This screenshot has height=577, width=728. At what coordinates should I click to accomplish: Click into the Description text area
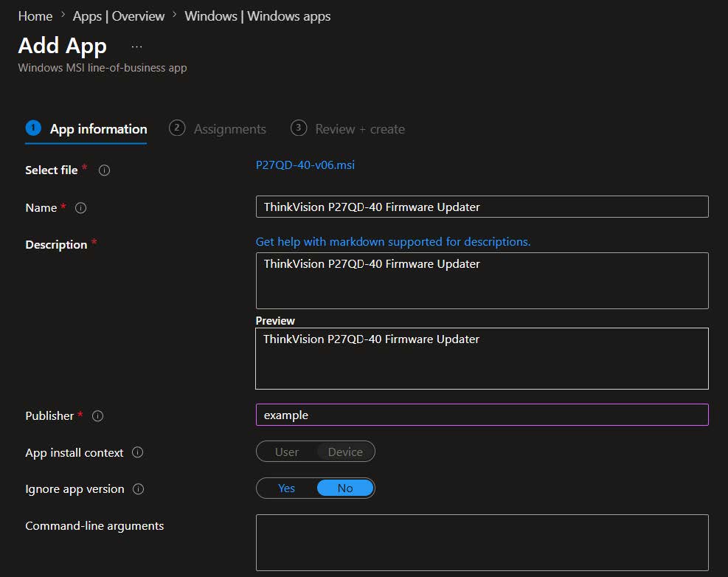click(x=482, y=280)
